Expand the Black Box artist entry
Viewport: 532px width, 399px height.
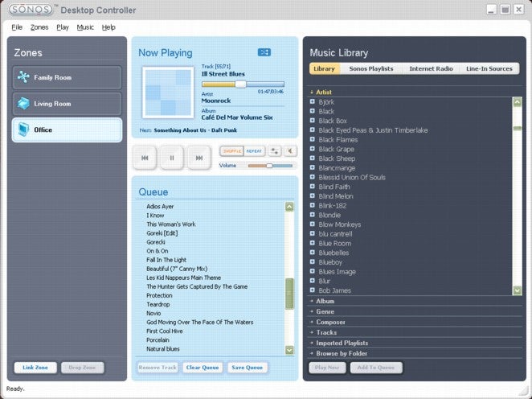click(313, 120)
